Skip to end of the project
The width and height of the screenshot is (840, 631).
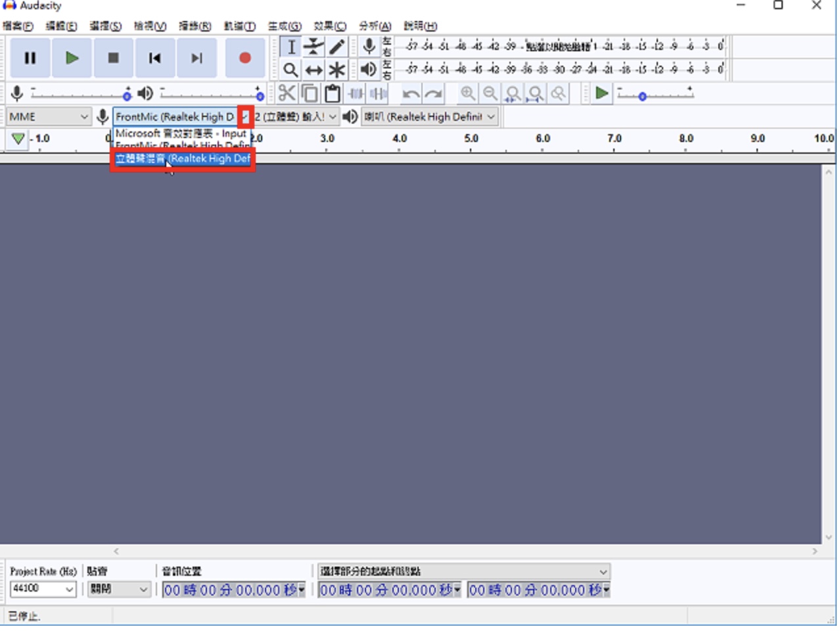pyautogui.click(x=197, y=58)
